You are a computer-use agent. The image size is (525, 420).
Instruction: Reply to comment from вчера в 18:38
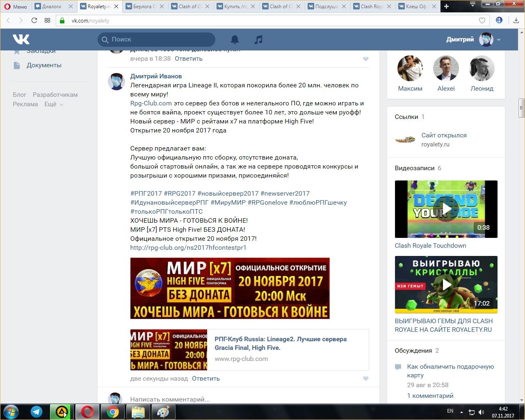tap(188, 59)
